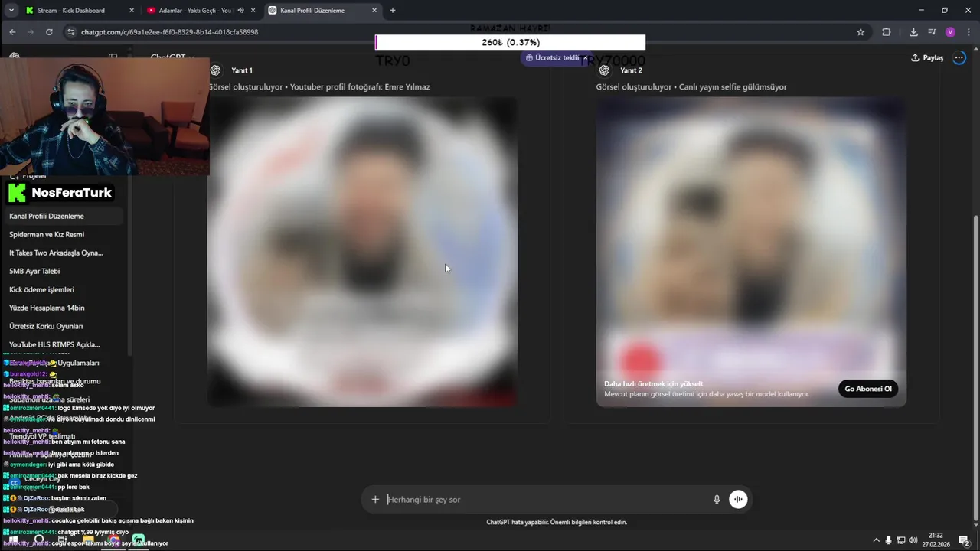Click the NosFeraTurk Kick overlay logo

click(60, 193)
